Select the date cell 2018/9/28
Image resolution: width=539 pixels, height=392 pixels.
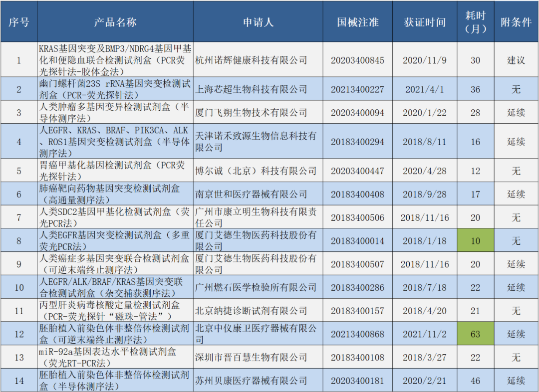tap(425, 194)
